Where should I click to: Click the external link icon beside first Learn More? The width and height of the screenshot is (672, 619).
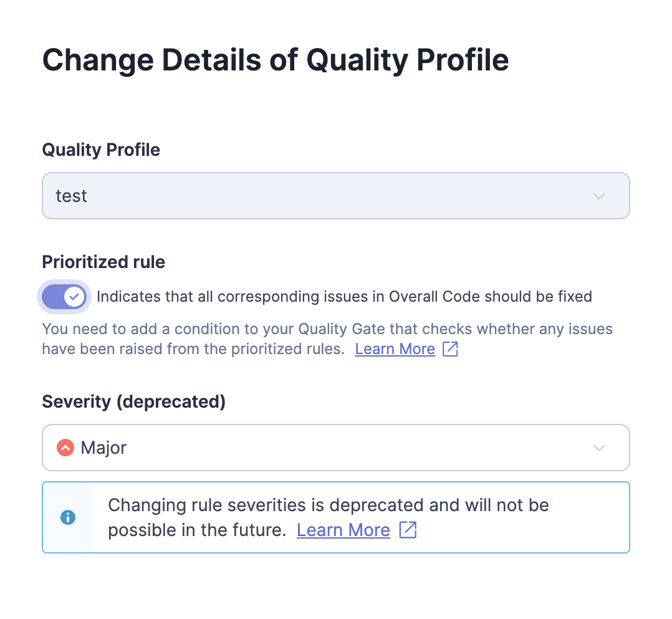450,348
